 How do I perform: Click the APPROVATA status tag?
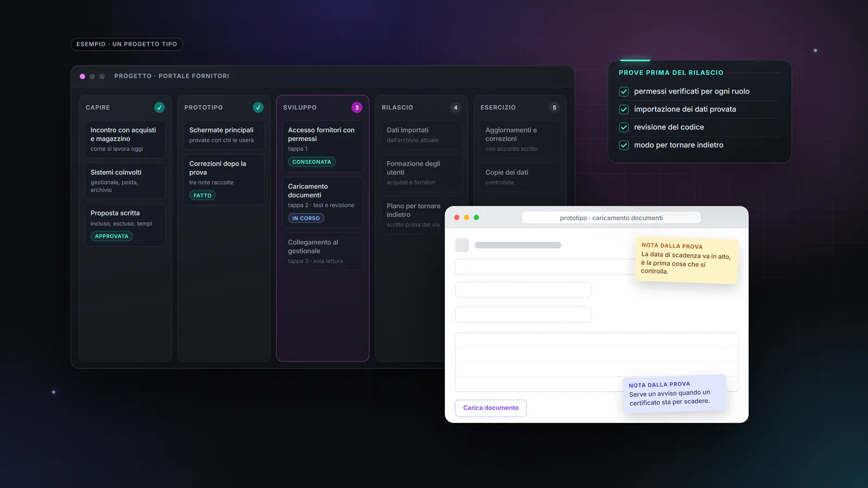pyautogui.click(x=112, y=236)
